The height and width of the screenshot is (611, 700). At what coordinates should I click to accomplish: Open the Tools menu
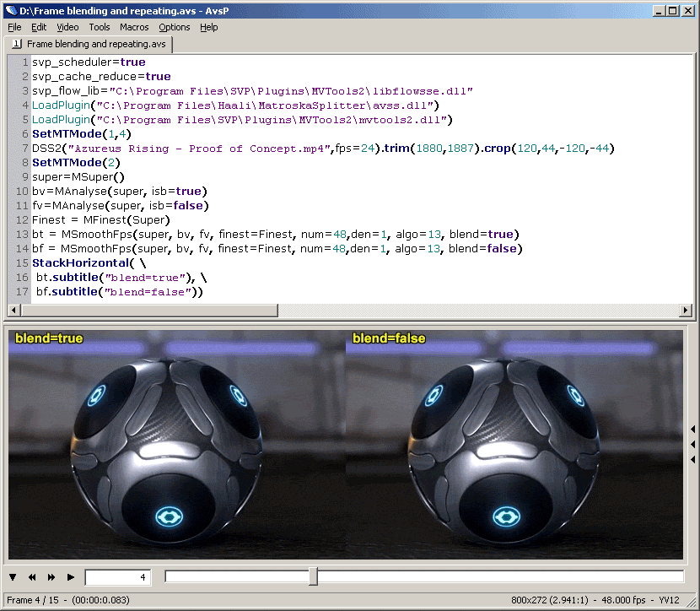click(100, 27)
